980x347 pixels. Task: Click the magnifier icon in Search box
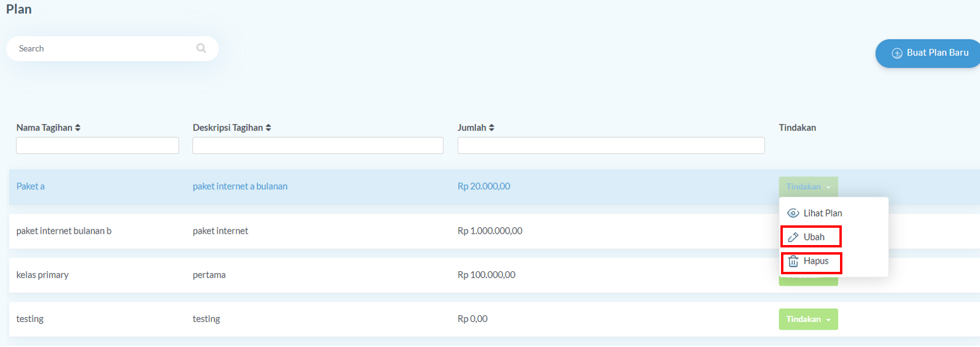coord(201,48)
